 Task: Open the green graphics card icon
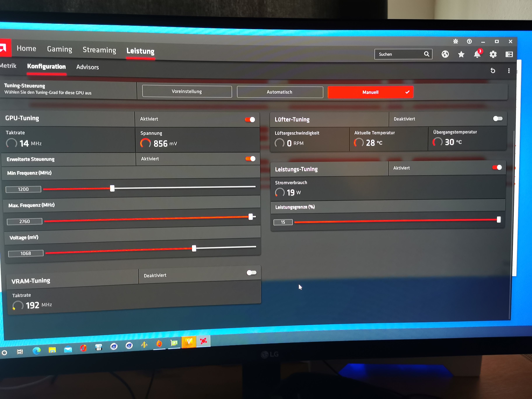(x=174, y=343)
